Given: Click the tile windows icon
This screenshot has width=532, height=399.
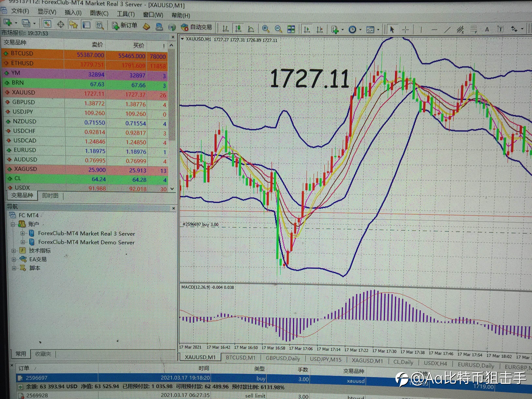Looking at the screenshot, I should [291, 29].
